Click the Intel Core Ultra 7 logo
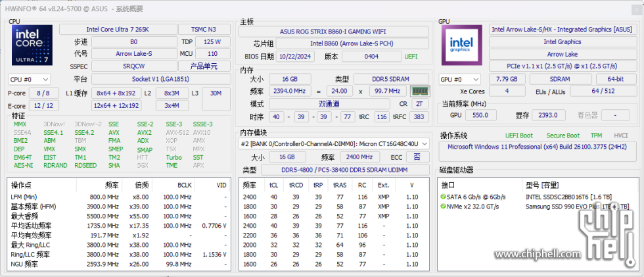The width and height of the screenshot is (644, 277). pyautogui.click(x=32, y=45)
